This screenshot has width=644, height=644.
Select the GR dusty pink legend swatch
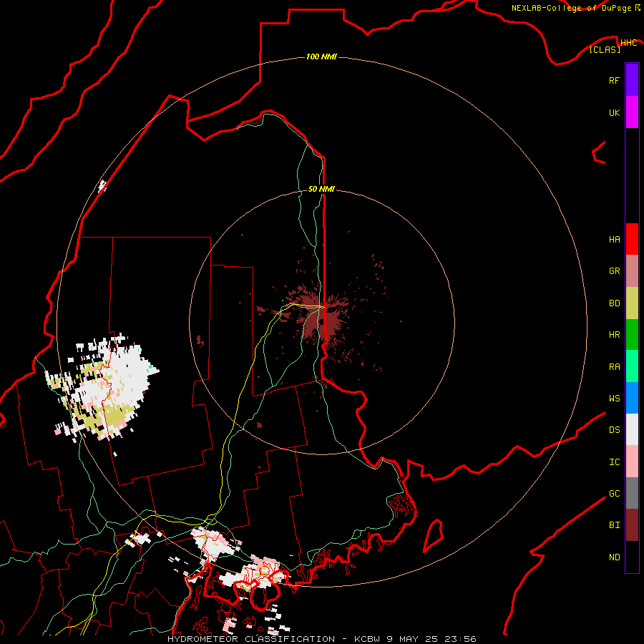point(632,271)
